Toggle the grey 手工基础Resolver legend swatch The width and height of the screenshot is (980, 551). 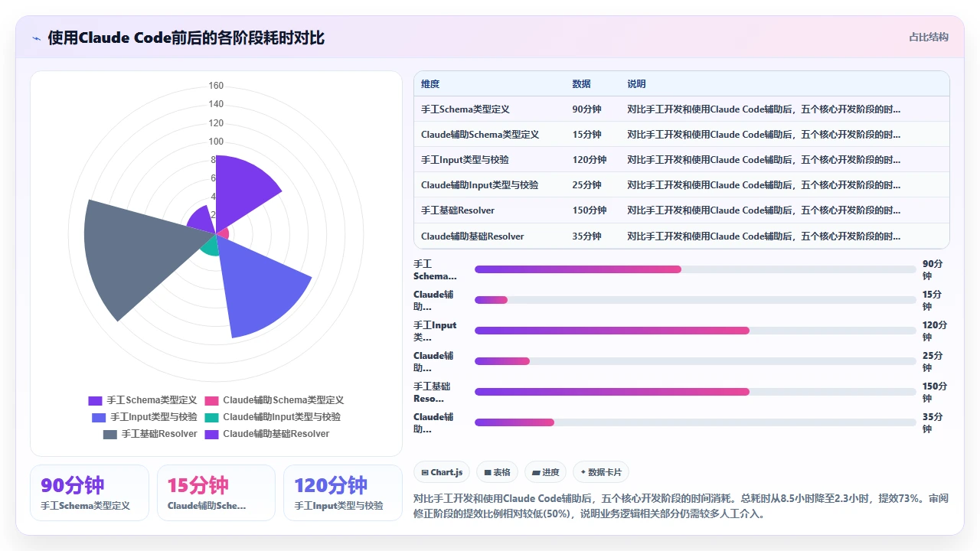tap(109, 434)
